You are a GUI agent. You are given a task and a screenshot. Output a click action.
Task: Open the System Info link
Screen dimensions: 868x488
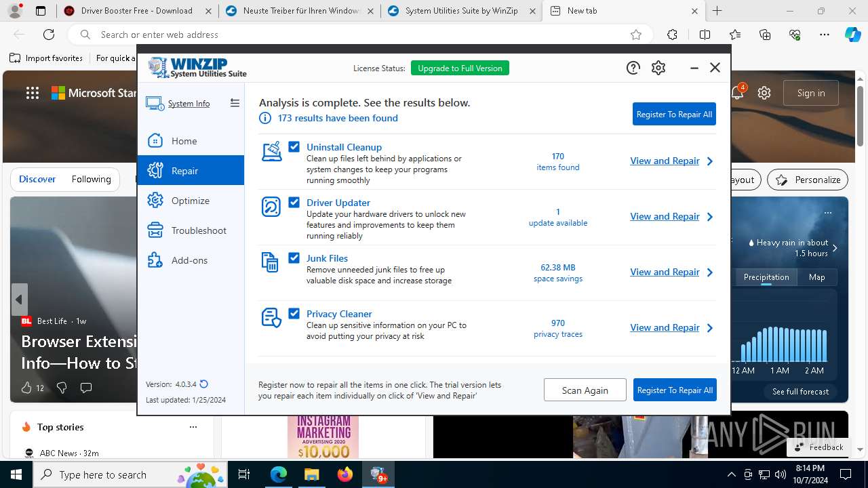(189, 104)
